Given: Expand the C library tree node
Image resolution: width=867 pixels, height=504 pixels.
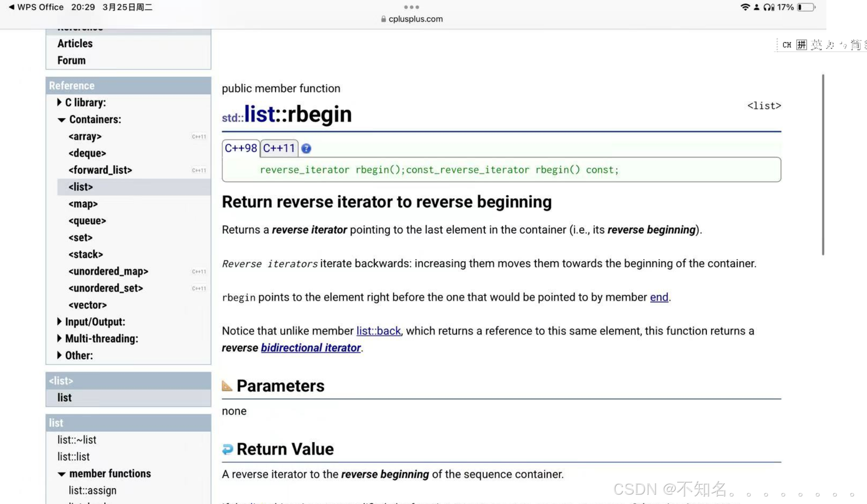Looking at the screenshot, I should point(59,102).
